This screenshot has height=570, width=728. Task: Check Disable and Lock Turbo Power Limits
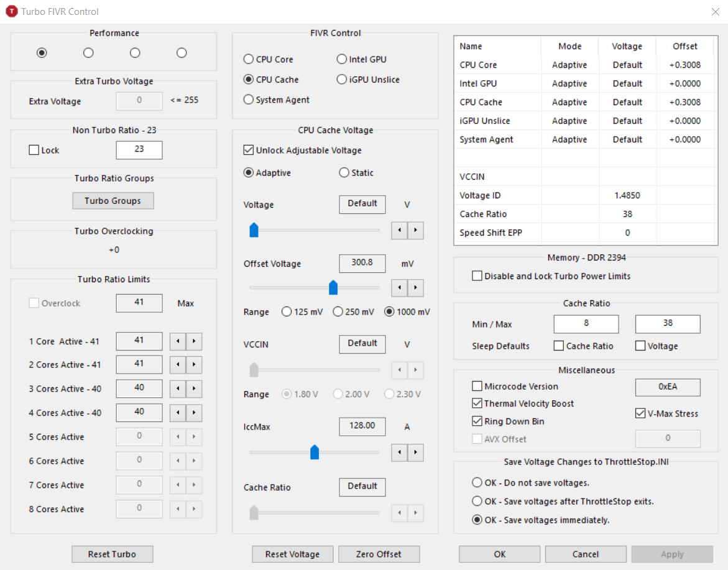coord(477,276)
